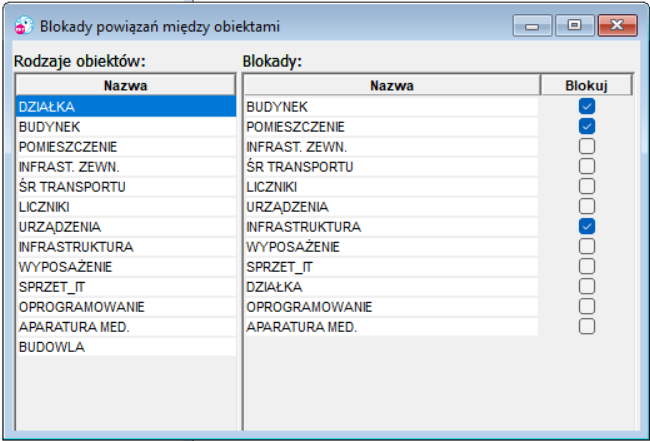Viewport: 650px width, 441px height.
Task: Select SPRZET_IT in Rodzaje obiektów list
Action: 126,287
